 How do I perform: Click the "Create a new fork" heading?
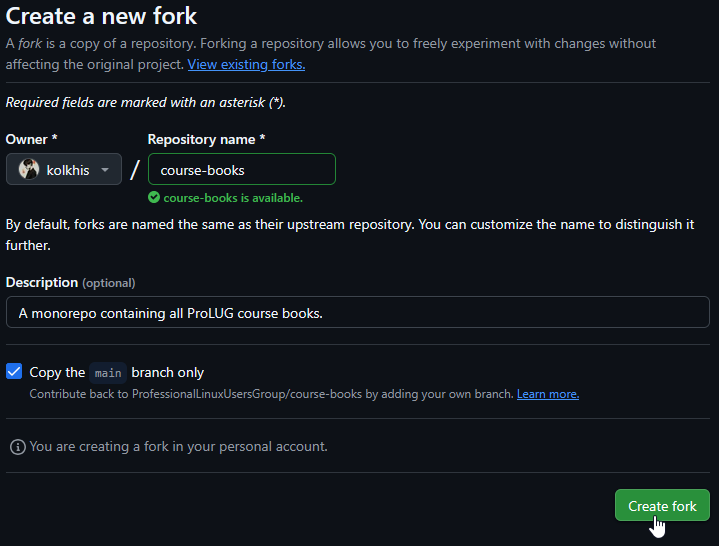(x=101, y=16)
